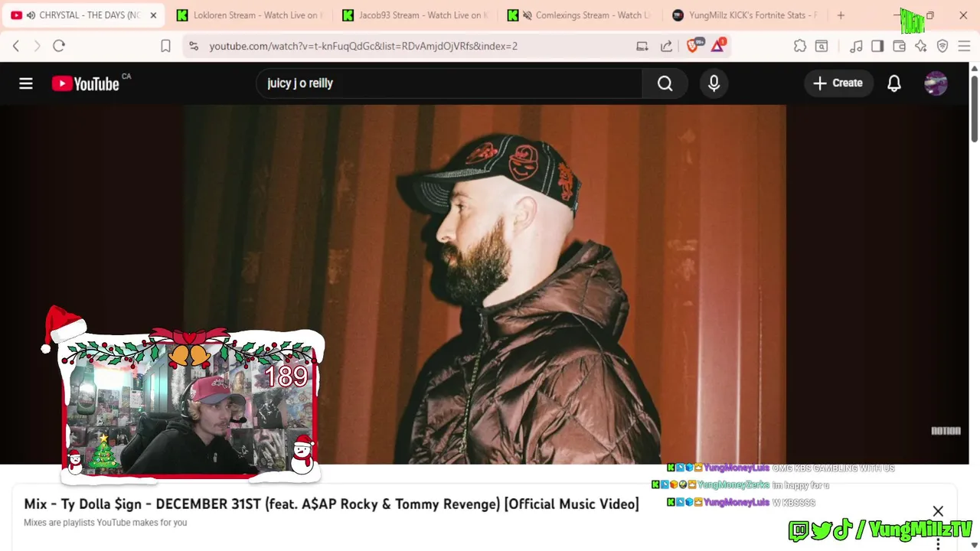
Task: Go forward in browser history
Action: pyautogui.click(x=37, y=46)
